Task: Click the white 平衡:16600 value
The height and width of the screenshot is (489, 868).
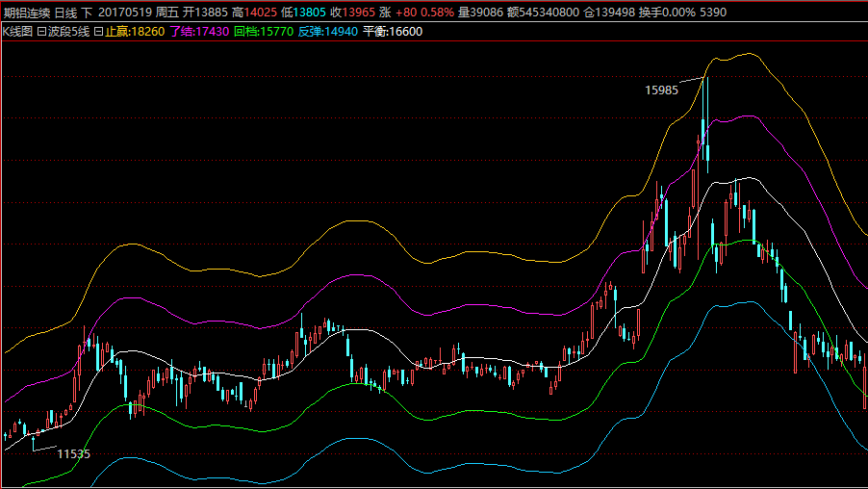Action: tap(393, 32)
